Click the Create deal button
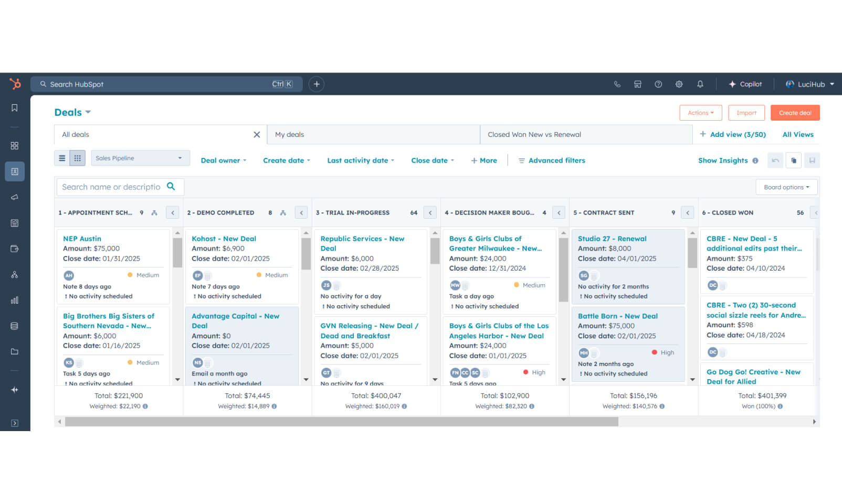 794,113
